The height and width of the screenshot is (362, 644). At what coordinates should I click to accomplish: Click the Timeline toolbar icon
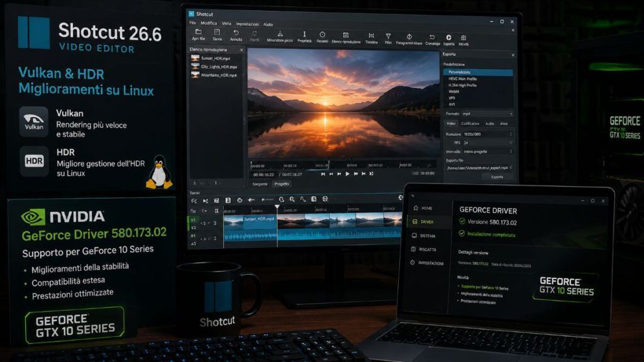pyautogui.click(x=371, y=36)
